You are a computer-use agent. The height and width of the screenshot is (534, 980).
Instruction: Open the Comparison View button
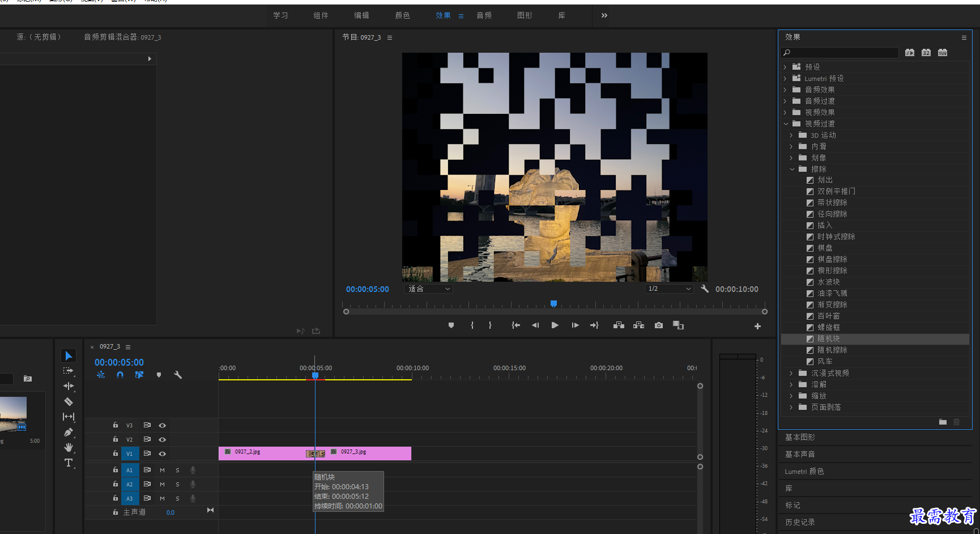point(678,325)
